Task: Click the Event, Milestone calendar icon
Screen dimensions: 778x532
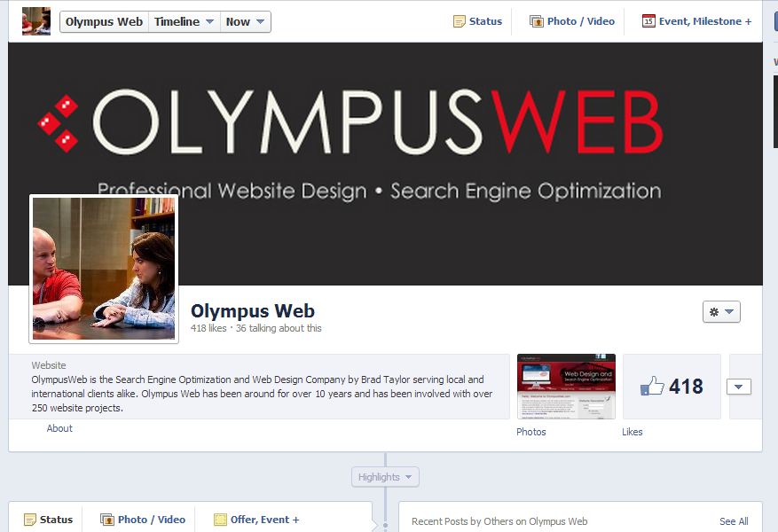Action: (648, 21)
